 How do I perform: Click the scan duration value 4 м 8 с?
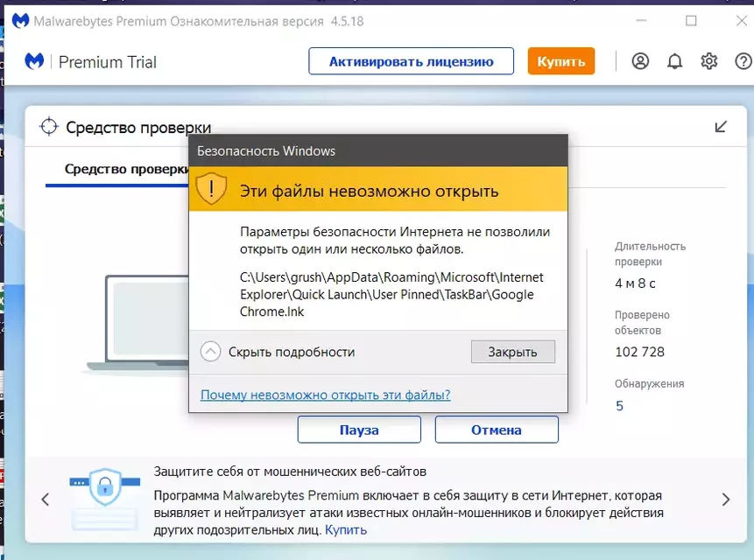click(x=635, y=283)
